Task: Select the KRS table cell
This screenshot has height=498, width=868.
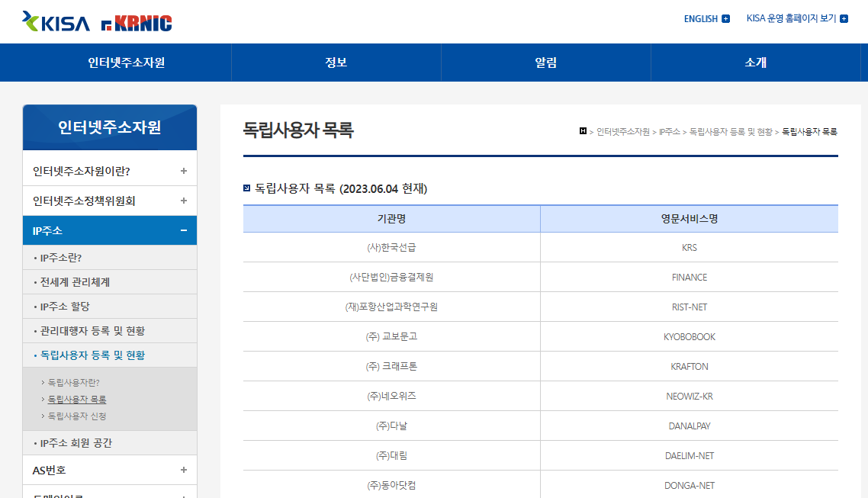Action: [x=690, y=247]
